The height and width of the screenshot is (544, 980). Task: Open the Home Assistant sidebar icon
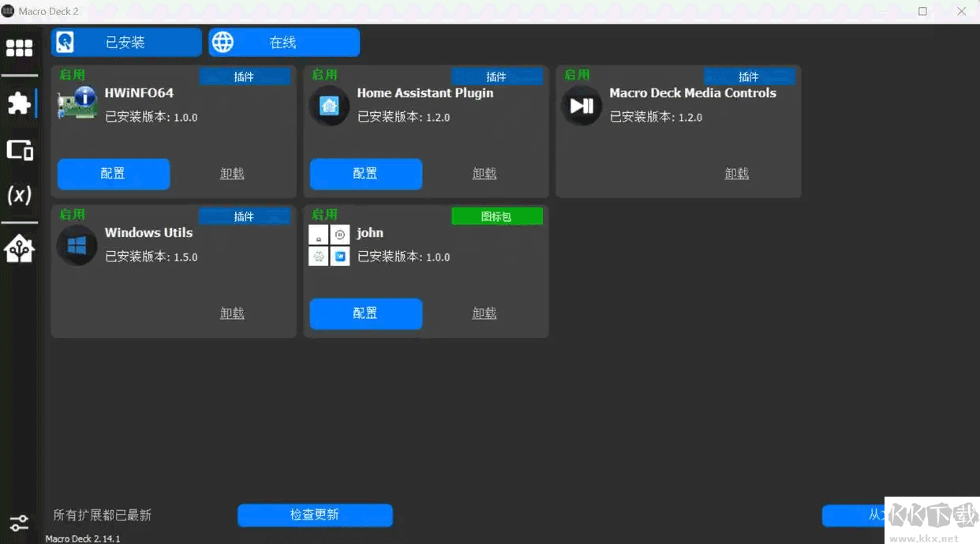pos(19,249)
